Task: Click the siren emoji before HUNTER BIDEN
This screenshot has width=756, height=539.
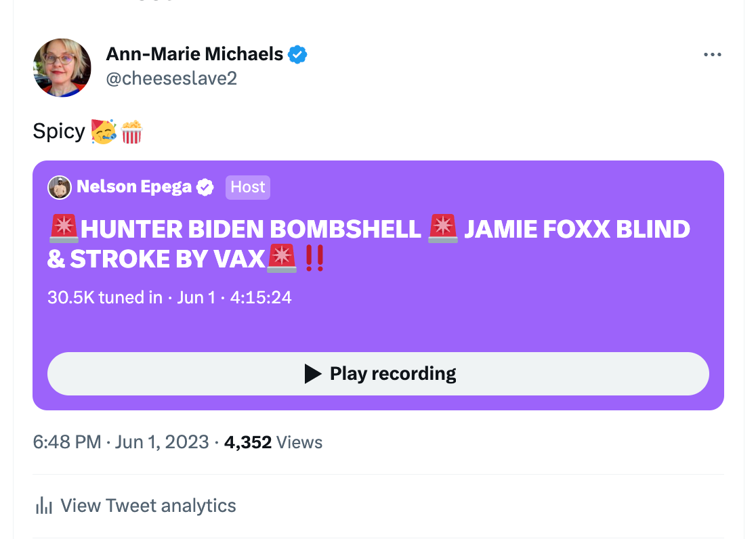Action: tap(64, 230)
